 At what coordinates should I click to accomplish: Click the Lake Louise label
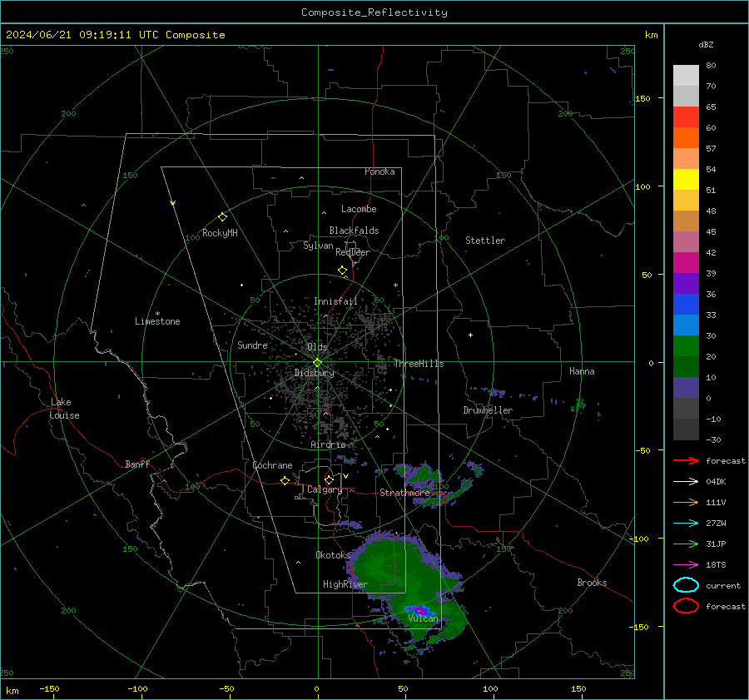(x=64, y=409)
